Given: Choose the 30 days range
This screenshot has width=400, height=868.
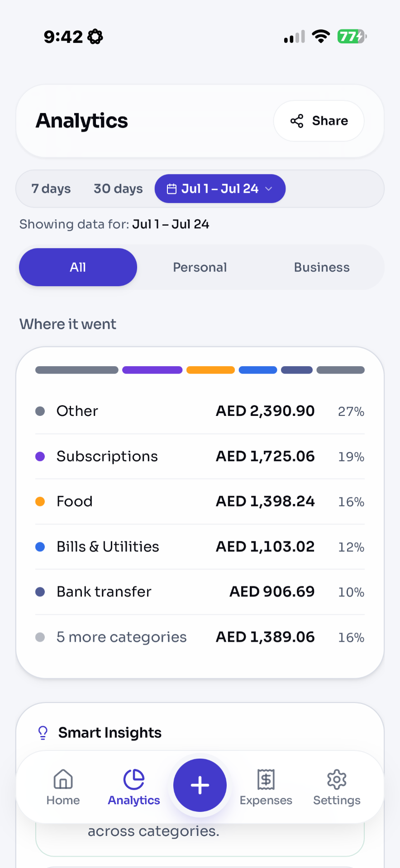Looking at the screenshot, I should (118, 189).
